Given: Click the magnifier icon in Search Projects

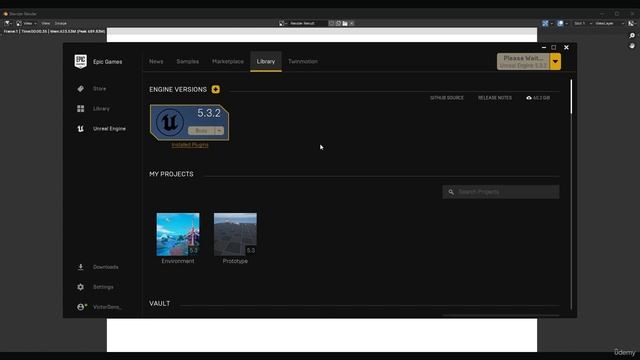Looking at the screenshot, I should 451,192.
